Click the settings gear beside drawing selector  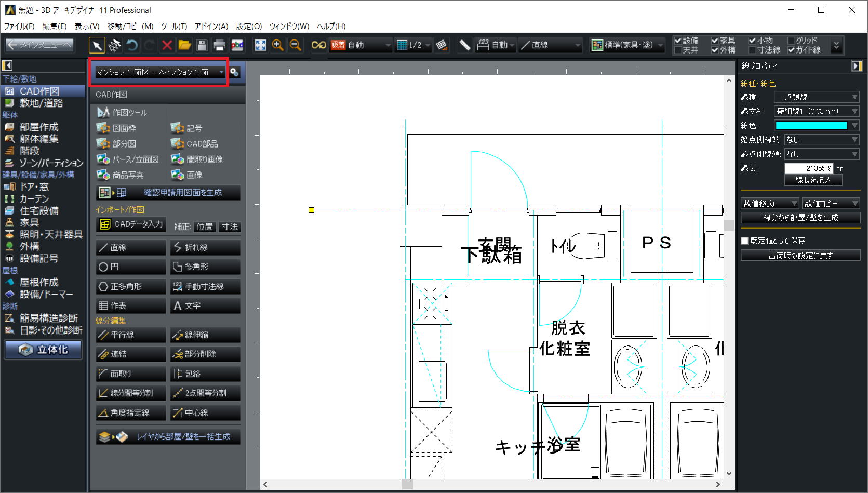[x=235, y=72]
